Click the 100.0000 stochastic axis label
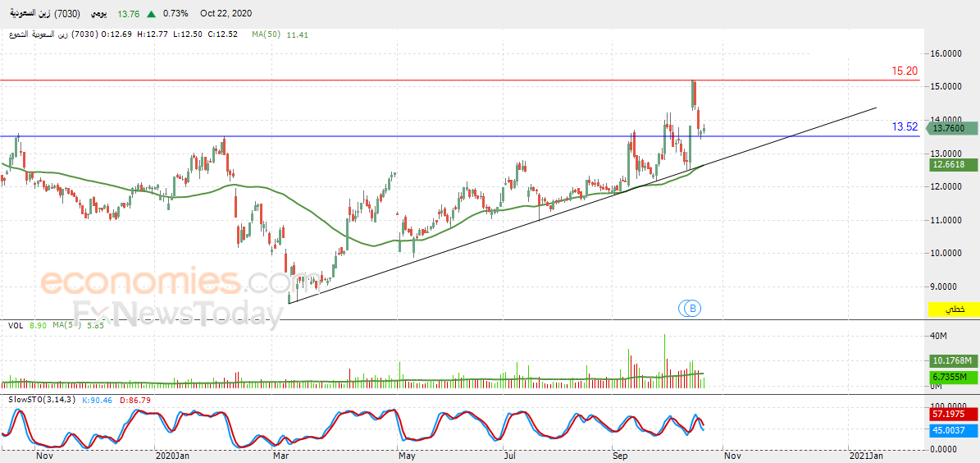Viewport: 980px width, 463px height. pyautogui.click(x=950, y=408)
